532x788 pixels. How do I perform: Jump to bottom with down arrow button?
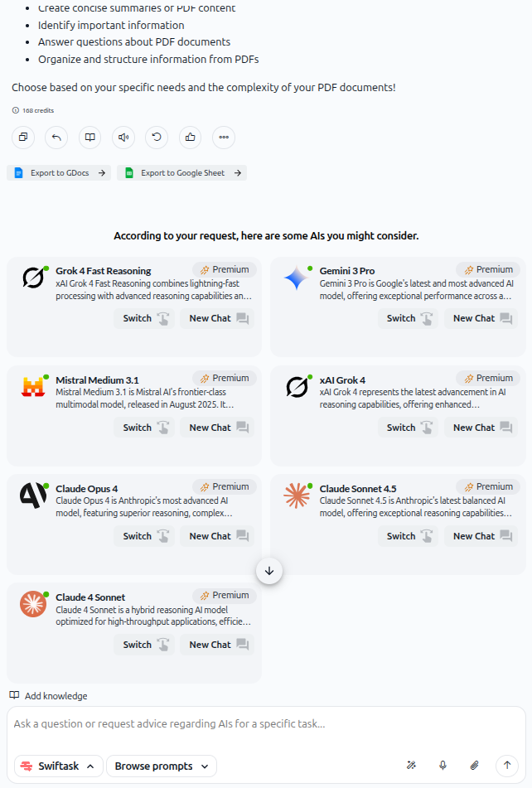(269, 571)
